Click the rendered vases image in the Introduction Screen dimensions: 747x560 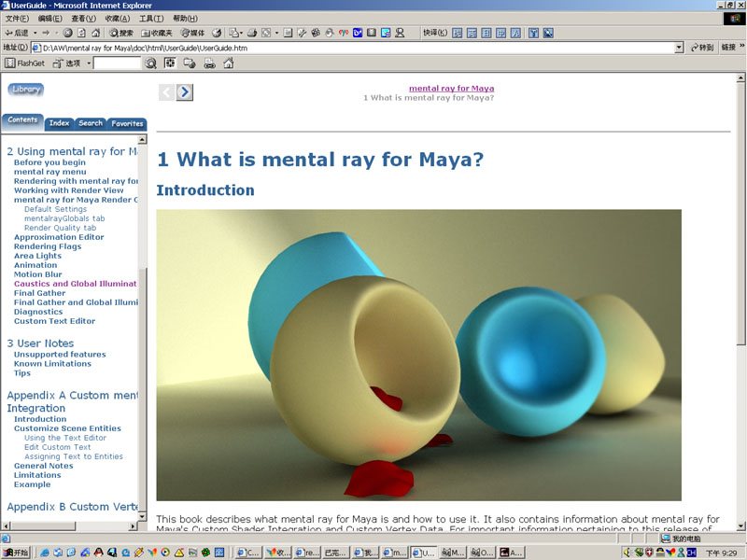coord(418,355)
